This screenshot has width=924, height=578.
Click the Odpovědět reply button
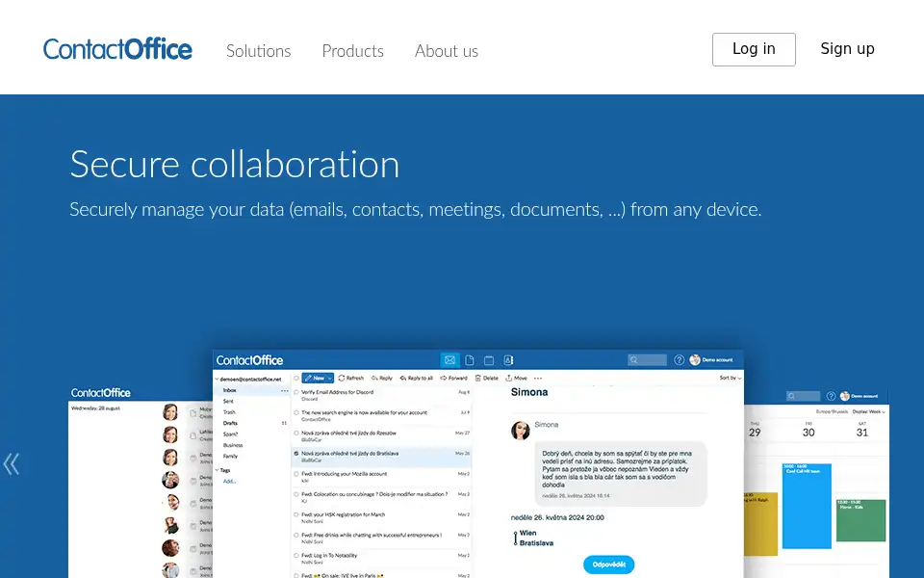click(x=608, y=565)
